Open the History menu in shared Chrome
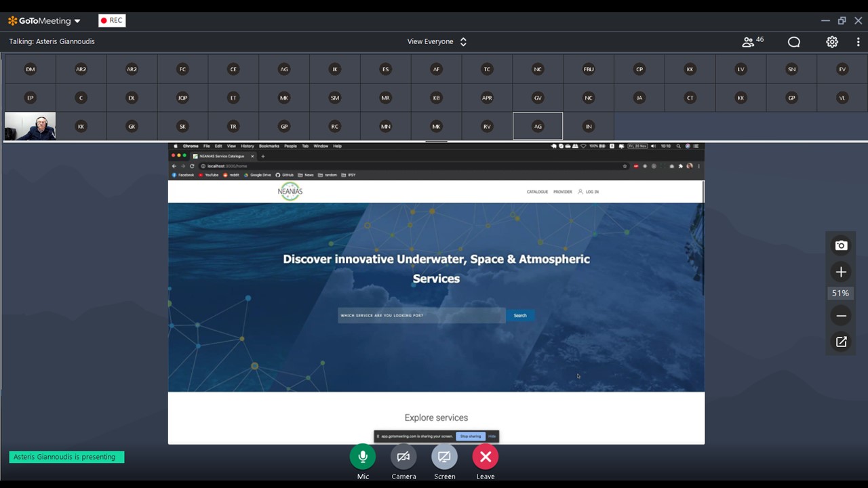Viewport: 868px width, 488px height. (x=248, y=146)
